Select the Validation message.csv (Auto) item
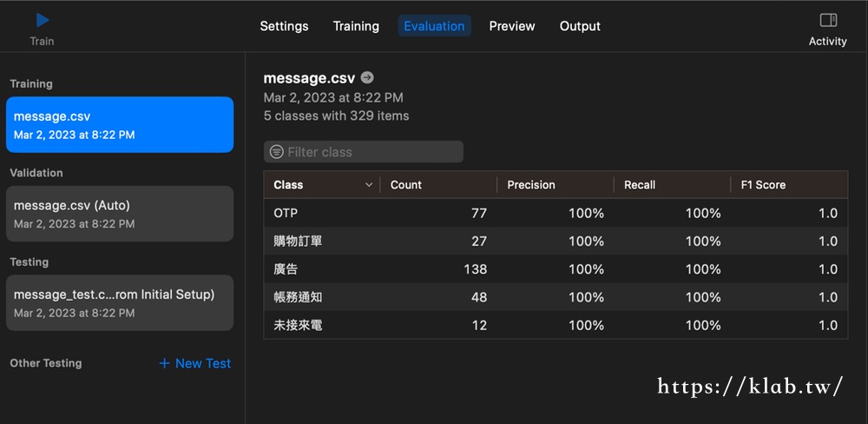Screen dimensions: 868x424 click(119, 214)
